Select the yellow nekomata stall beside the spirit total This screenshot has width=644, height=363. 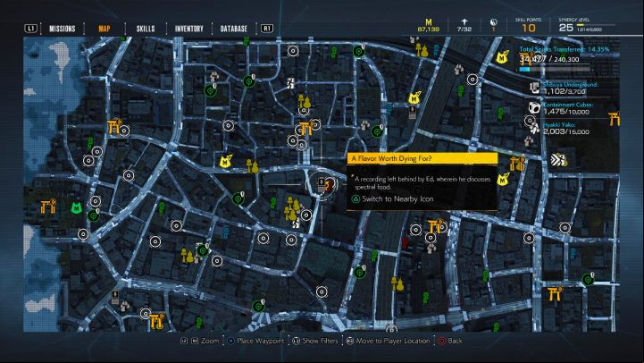(x=502, y=57)
